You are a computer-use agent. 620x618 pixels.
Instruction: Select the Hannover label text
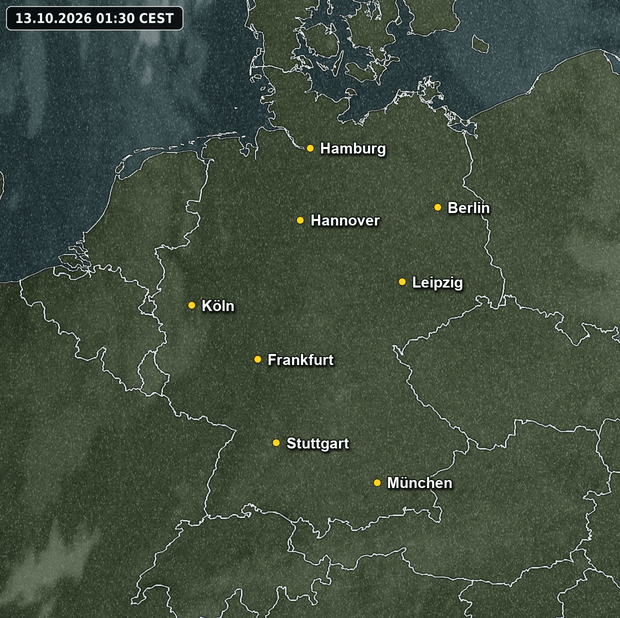(345, 221)
